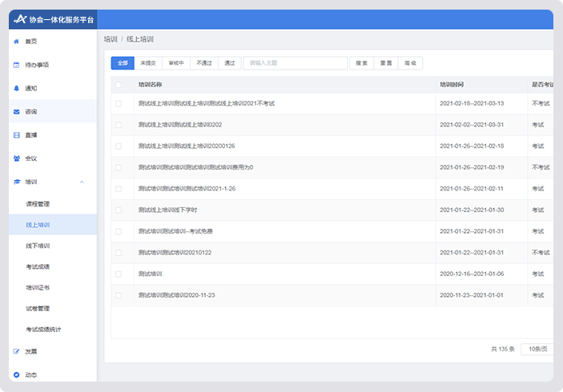Toggle the select-all checkbox in table header
This screenshot has width=563, height=392.
119,84
